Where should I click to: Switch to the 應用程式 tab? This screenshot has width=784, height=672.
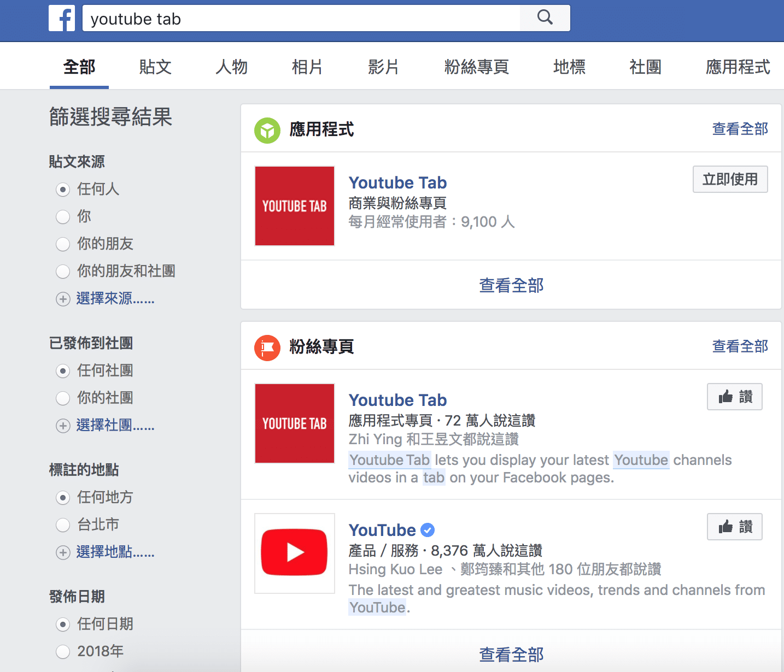738,67
